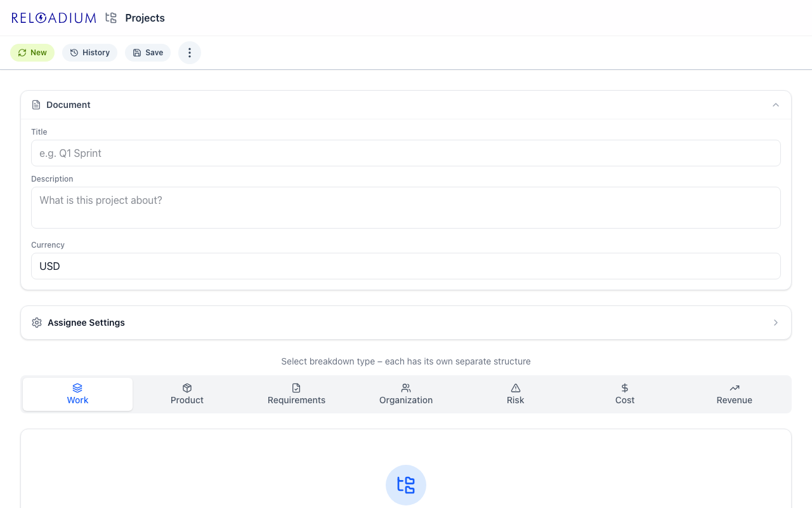
Task: Open the History button
Action: [x=89, y=53]
